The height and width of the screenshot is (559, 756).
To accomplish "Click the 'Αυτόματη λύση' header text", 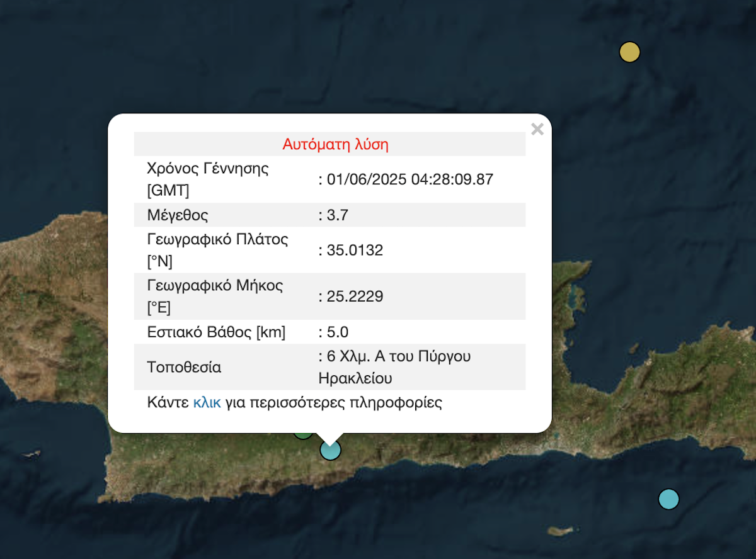I will point(335,145).
